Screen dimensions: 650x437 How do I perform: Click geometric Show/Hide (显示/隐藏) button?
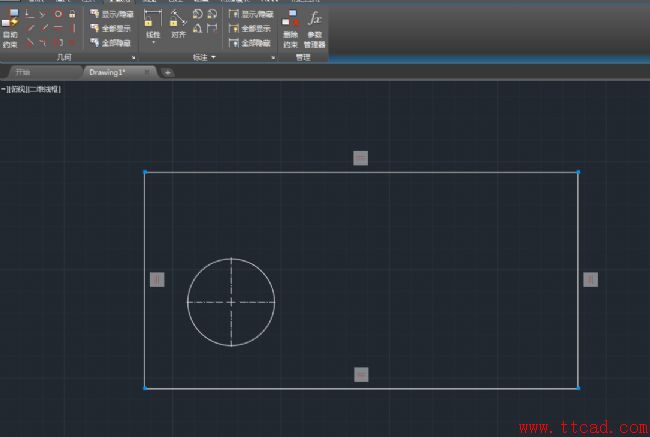(x=112, y=15)
